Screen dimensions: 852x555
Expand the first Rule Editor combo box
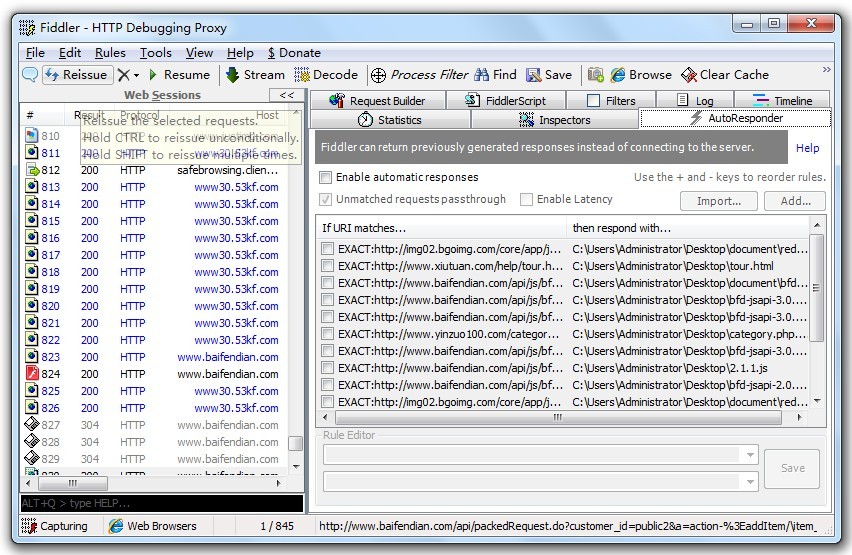(751, 455)
